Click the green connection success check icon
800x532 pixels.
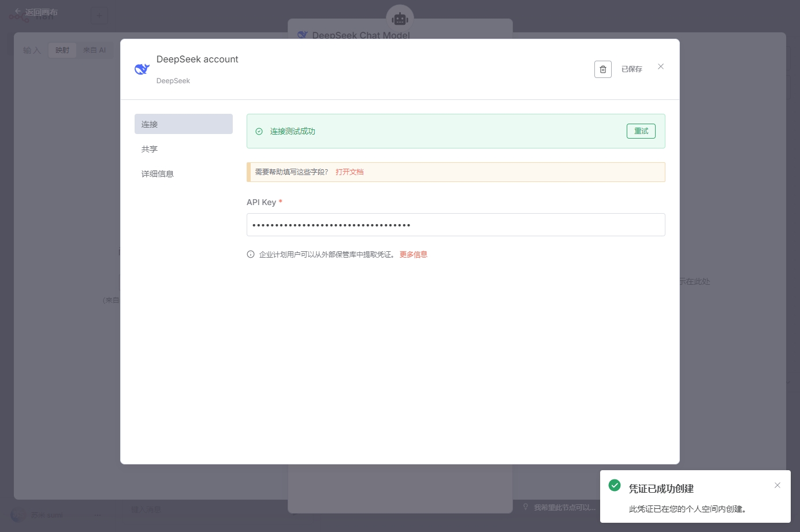pyautogui.click(x=259, y=132)
